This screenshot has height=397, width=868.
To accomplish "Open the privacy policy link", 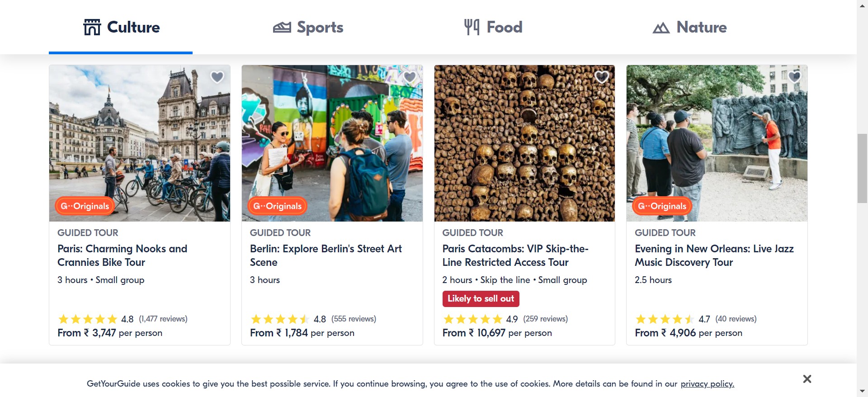I will coord(707,384).
